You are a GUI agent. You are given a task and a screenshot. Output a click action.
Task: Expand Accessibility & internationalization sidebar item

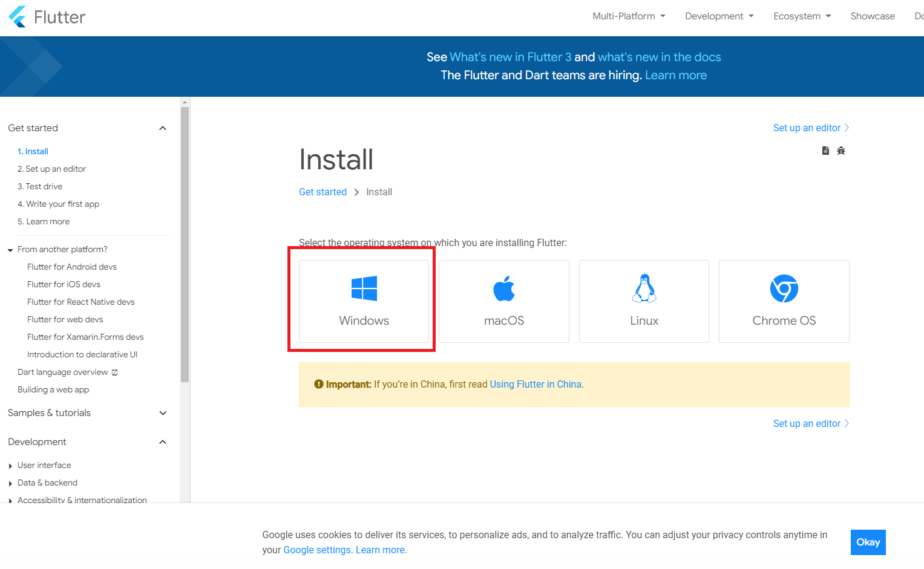[10, 501]
